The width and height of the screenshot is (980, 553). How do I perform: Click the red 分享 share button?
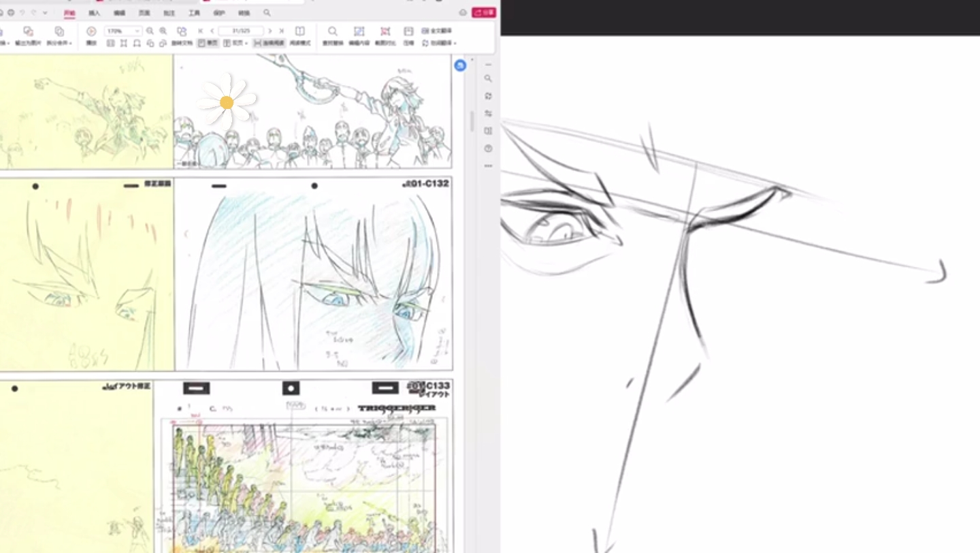484,12
